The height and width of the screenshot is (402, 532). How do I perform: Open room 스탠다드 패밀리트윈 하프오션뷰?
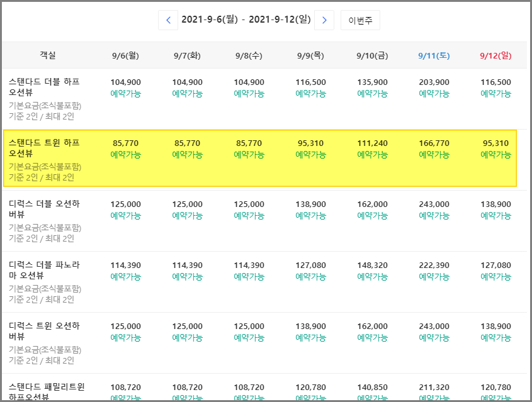[x=47, y=391]
